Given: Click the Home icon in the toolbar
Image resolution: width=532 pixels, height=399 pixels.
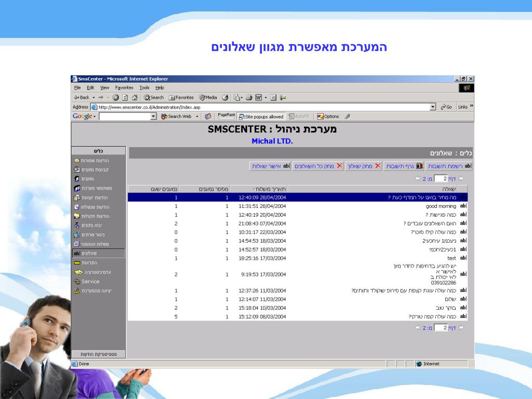Looking at the screenshot, I should (135, 97).
